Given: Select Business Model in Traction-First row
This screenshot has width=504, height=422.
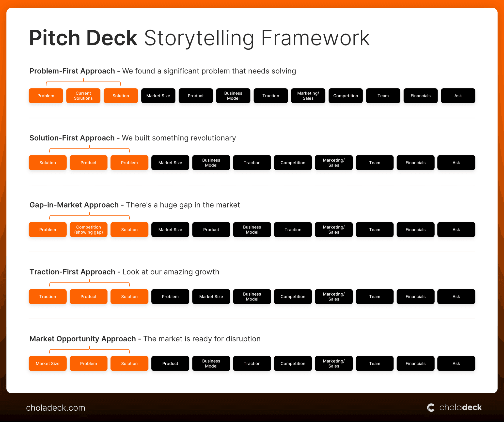Looking at the screenshot, I should pyautogui.click(x=252, y=297).
